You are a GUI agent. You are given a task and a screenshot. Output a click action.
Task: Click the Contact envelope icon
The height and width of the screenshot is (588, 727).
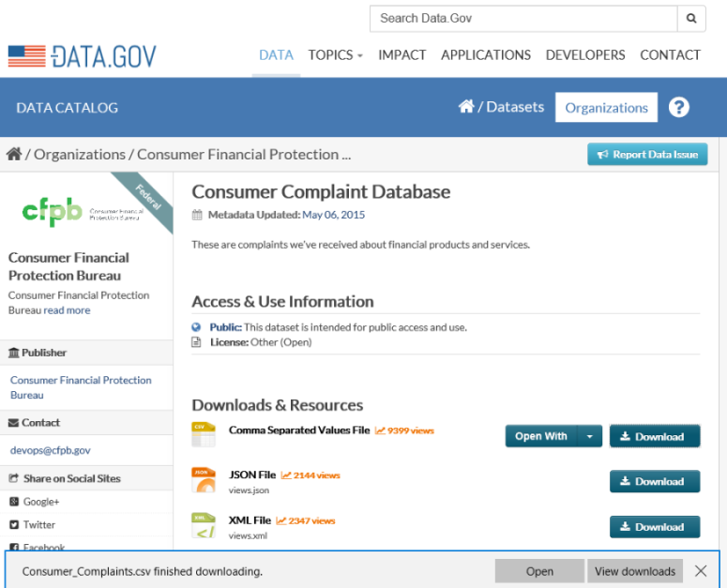(x=14, y=423)
